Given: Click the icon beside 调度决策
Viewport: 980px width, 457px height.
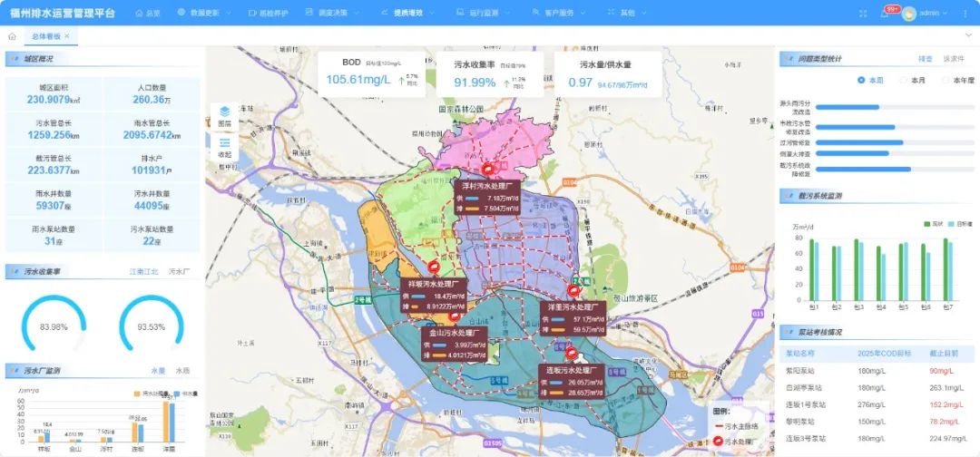Looking at the screenshot, I should (310, 12).
